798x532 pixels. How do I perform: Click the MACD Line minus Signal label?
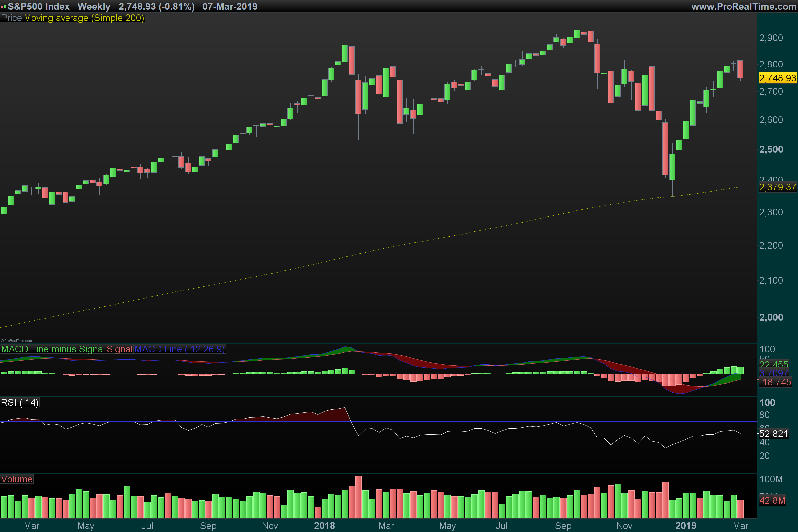pos(53,349)
